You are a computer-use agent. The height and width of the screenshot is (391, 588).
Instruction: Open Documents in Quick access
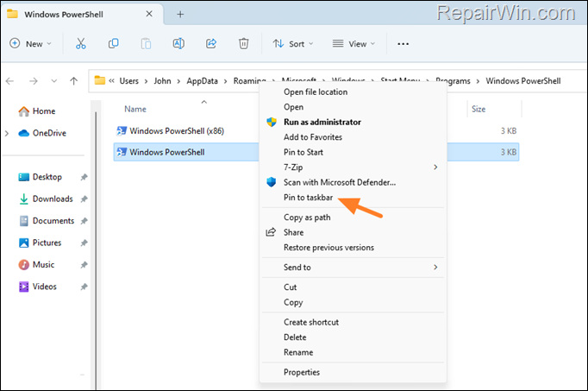[46, 221]
